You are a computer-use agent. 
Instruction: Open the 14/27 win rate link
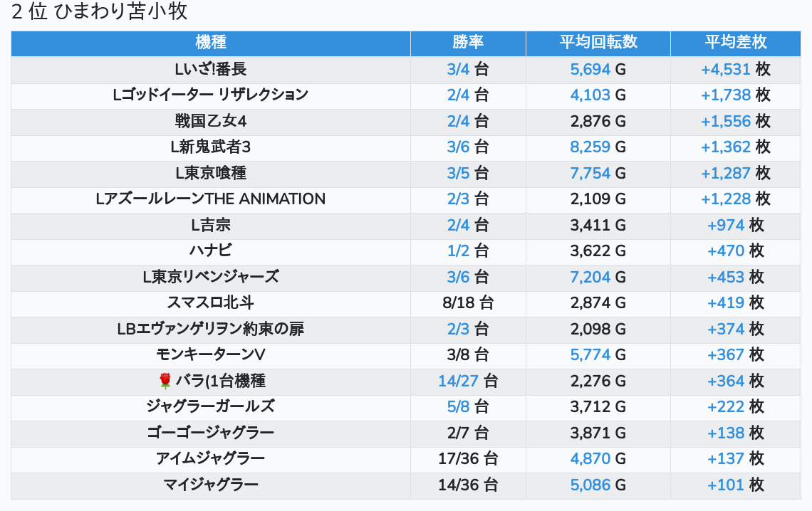coord(458,381)
